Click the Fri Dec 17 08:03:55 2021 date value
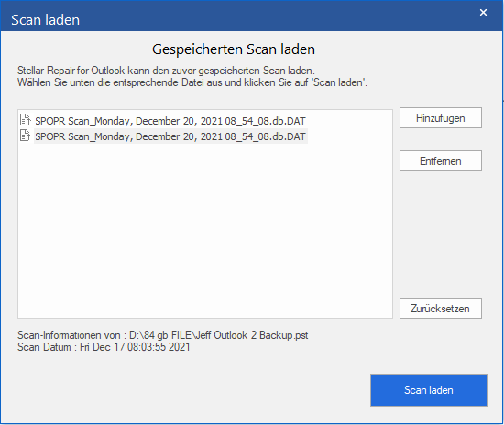This screenshot has height=425, width=504. pos(135,347)
